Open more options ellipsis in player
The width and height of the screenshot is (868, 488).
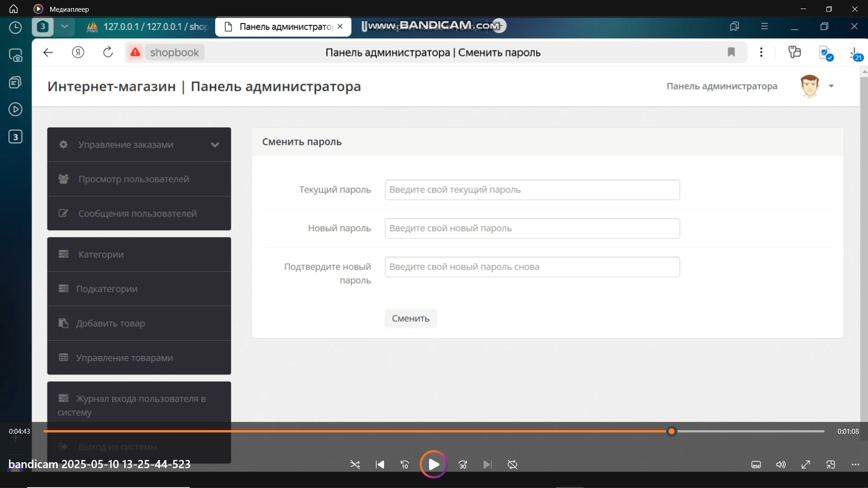855,465
